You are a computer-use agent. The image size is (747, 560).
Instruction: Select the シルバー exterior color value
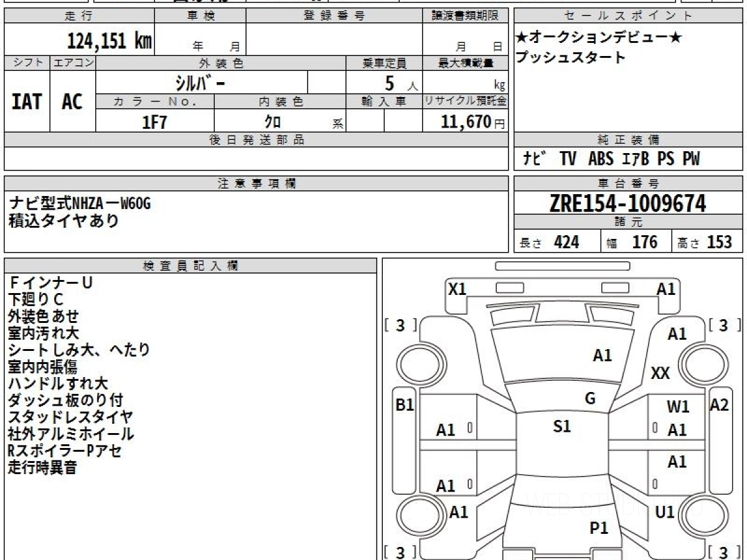200,82
